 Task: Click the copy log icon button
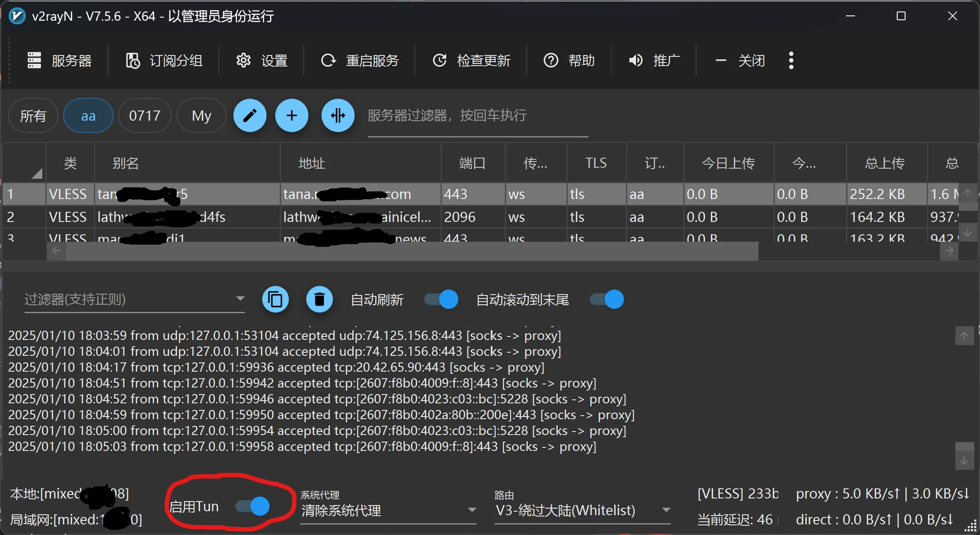pyautogui.click(x=275, y=299)
